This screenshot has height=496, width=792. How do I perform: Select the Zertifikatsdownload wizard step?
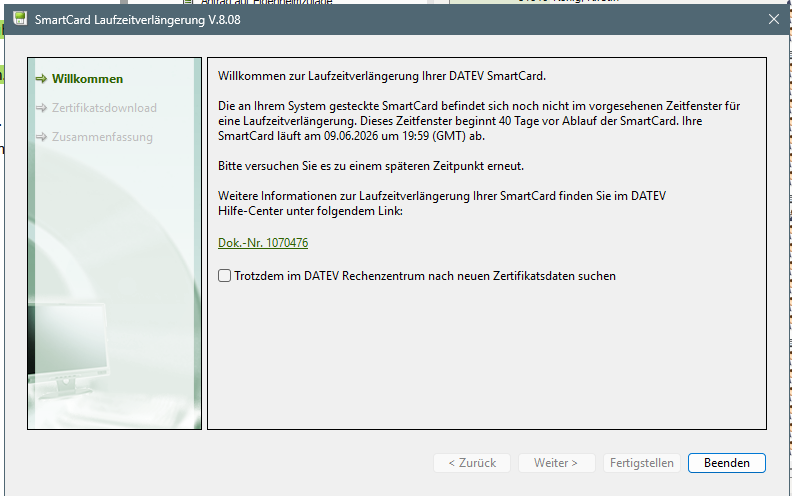point(104,108)
